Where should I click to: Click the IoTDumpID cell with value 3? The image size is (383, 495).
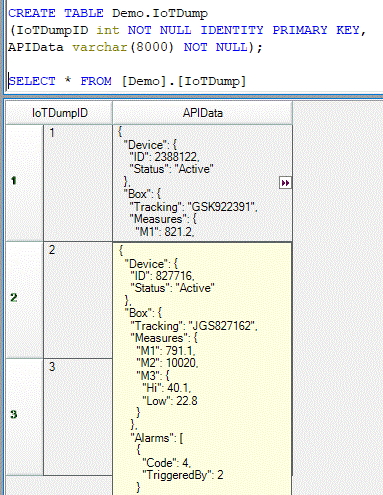tap(78, 417)
